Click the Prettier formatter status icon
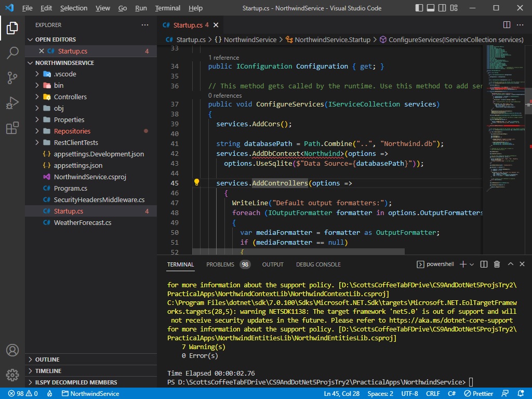532x399 pixels. coord(478,393)
